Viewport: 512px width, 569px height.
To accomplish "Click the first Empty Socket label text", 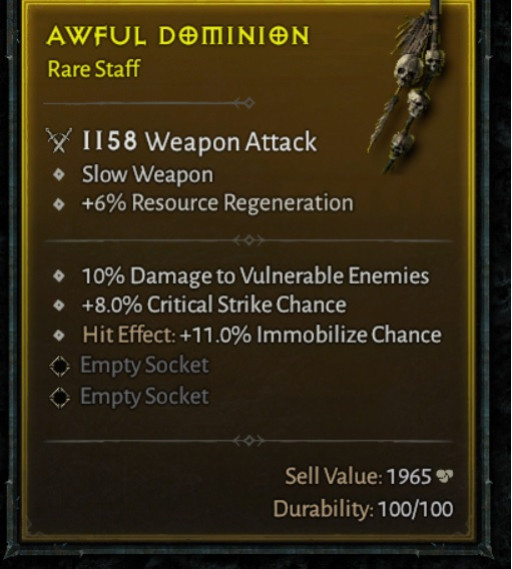I will (144, 365).
